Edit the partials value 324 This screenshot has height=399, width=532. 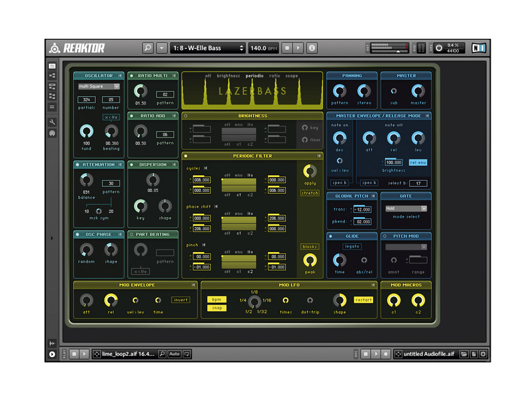click(x=86, y=99)
